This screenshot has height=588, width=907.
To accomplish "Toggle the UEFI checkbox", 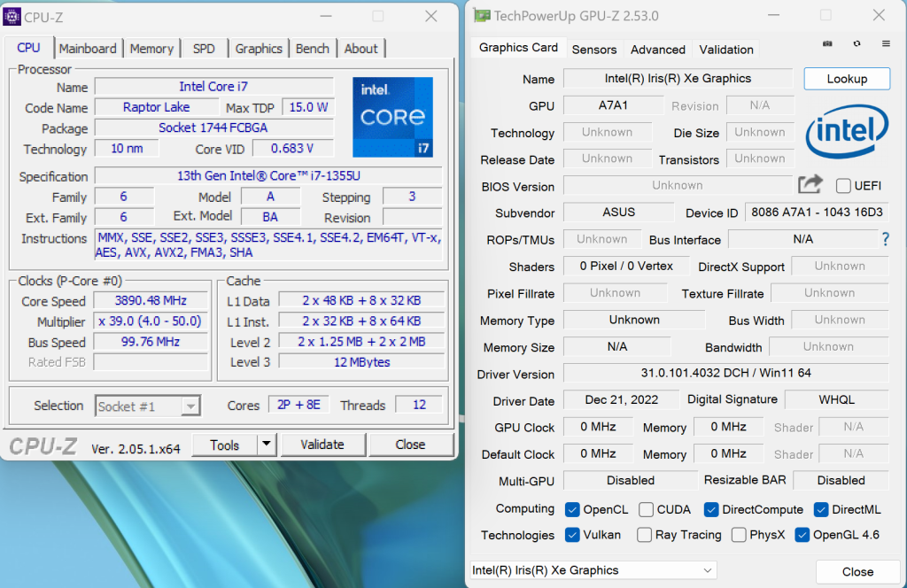I will (x=843, y=185).
